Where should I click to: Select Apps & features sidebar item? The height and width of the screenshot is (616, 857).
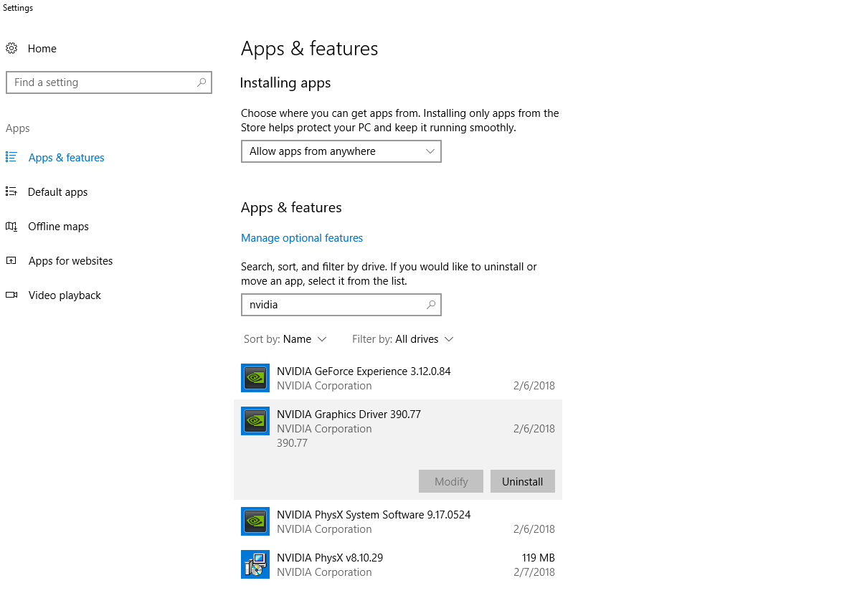pos(66,158)
